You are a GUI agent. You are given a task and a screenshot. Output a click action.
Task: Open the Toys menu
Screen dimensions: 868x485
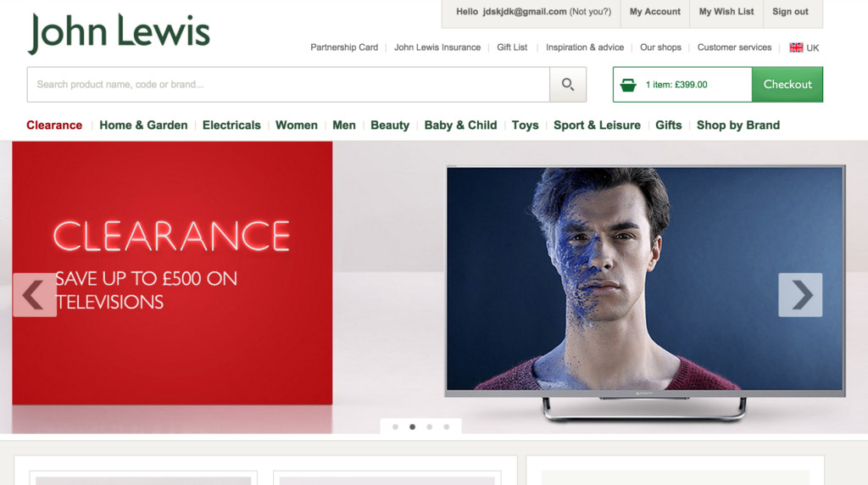tap(525, 125)
